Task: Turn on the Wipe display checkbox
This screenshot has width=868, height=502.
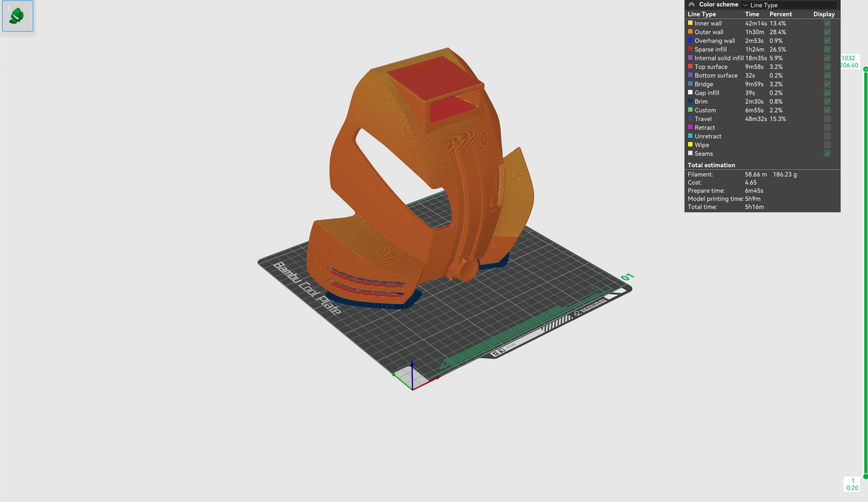Action: pos(827,145)
